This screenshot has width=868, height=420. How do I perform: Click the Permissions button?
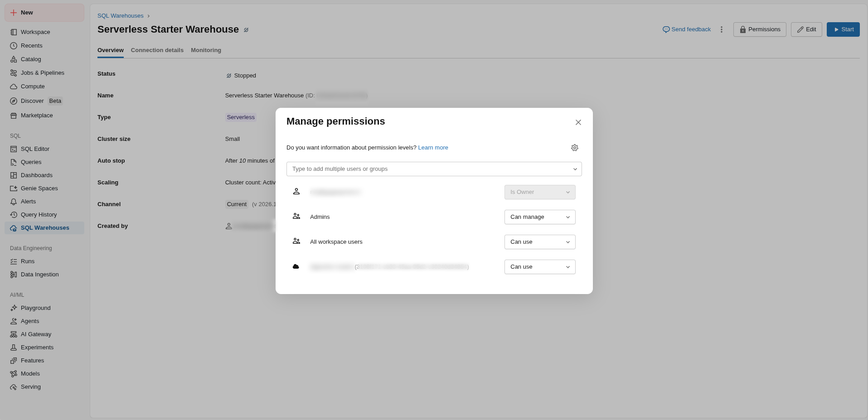[760, 29]
